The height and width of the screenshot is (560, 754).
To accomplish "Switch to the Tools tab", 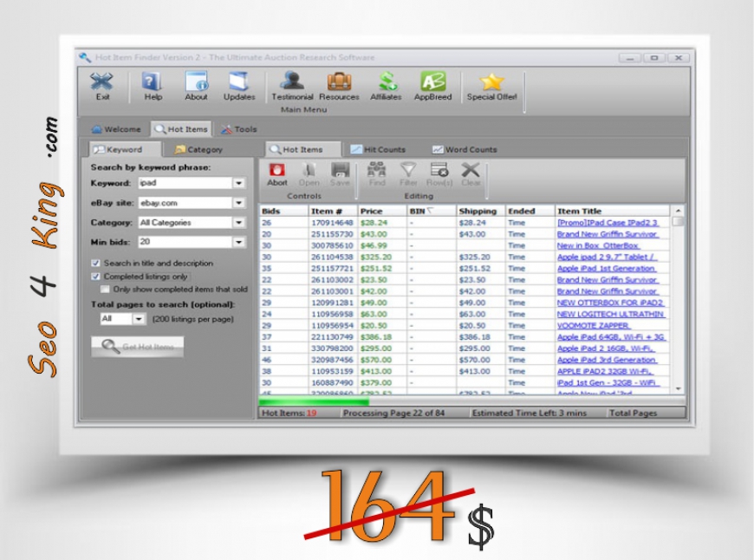I will coord(239,129).
